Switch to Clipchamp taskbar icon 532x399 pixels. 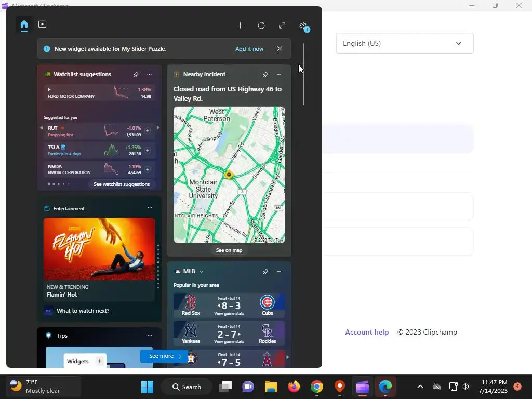tap(362, 387)
